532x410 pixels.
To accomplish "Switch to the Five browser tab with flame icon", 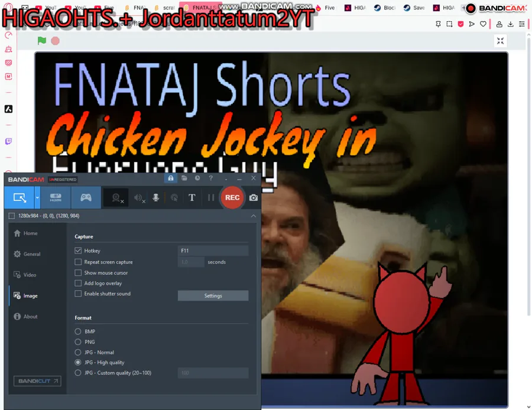I will pos(325,8).
